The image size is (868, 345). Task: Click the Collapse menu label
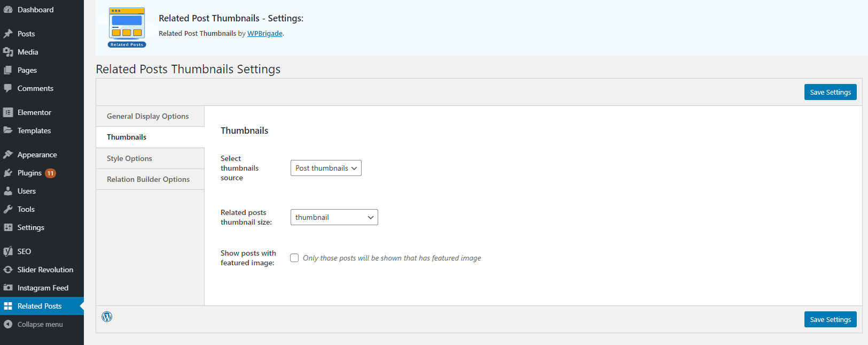40,324
